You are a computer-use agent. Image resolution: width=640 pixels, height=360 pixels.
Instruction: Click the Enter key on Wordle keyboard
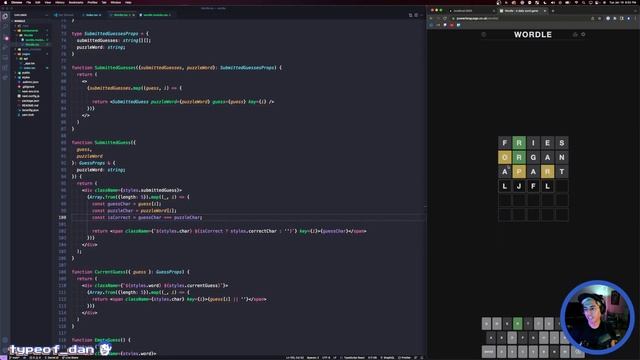coord(489,351)
